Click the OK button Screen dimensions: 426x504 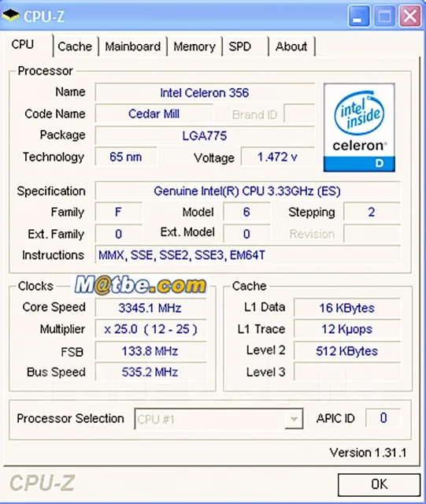pyautogui.click(x=379, y=484)
